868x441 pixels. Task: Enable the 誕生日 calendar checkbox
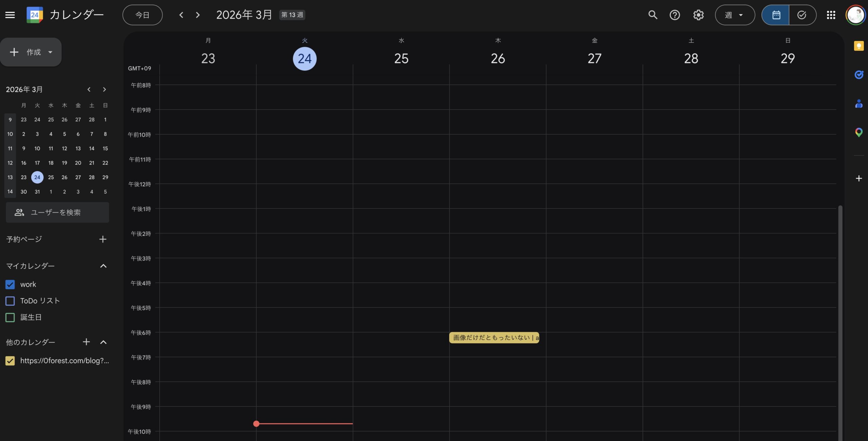(10, 317)
